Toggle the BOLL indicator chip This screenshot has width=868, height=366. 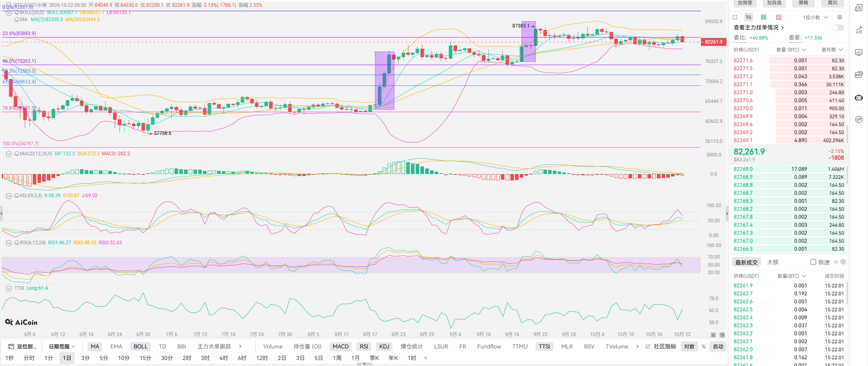[x=141, y=346]
